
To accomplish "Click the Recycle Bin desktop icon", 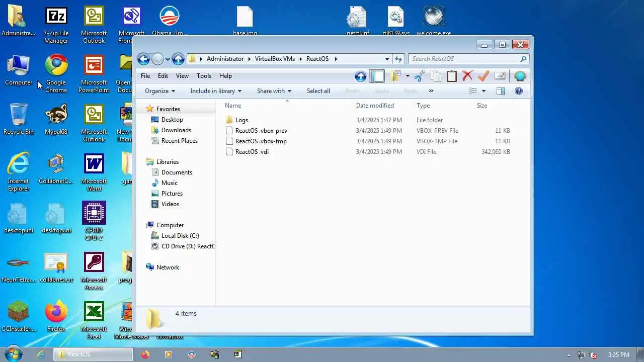I will click(x=19, y=119).
